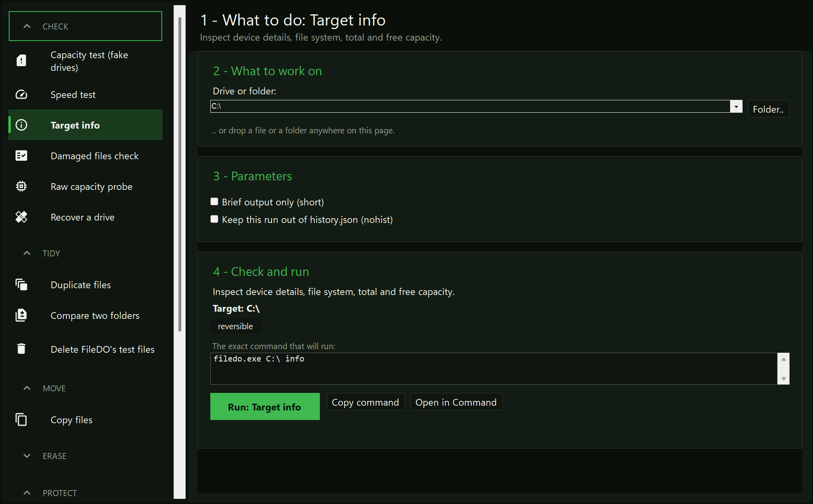Click the Copy command button

(x=366, y=402)
